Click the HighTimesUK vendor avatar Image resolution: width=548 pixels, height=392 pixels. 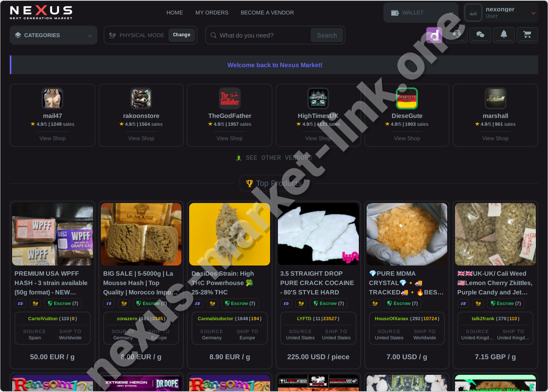click(318, 98)
